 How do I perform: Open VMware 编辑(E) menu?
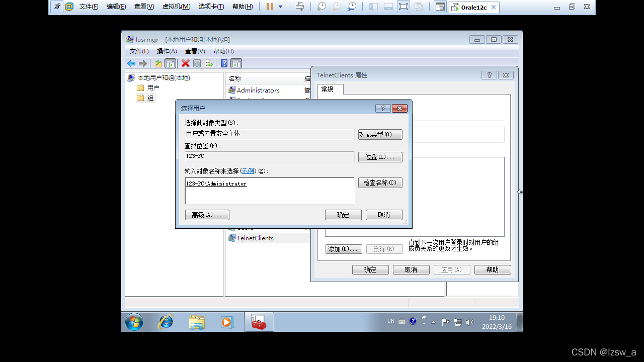click(x=116, y=7)
